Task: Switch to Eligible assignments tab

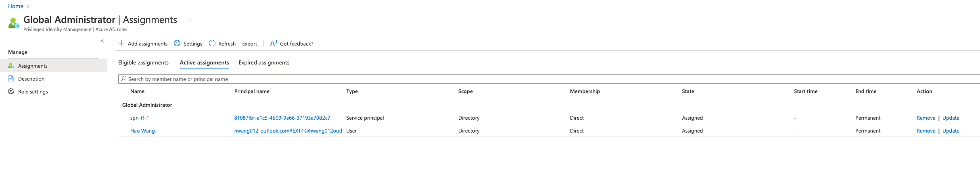Action: (x=143, y=62)
